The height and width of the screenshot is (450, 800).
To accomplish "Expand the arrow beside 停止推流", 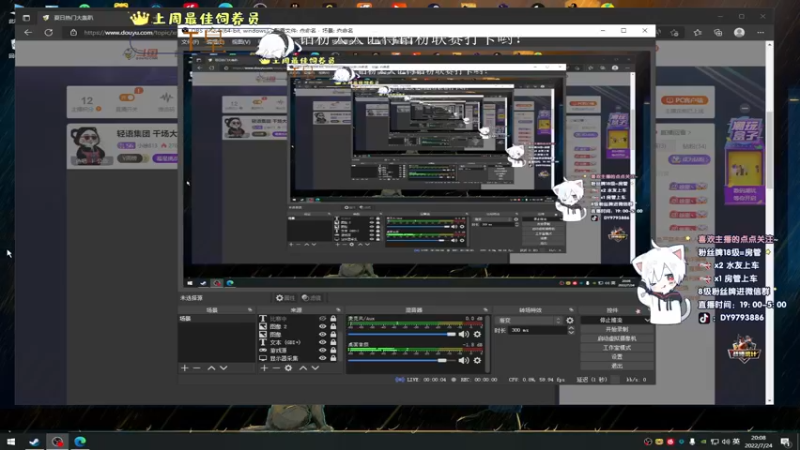I will click(x=647, y=320).
